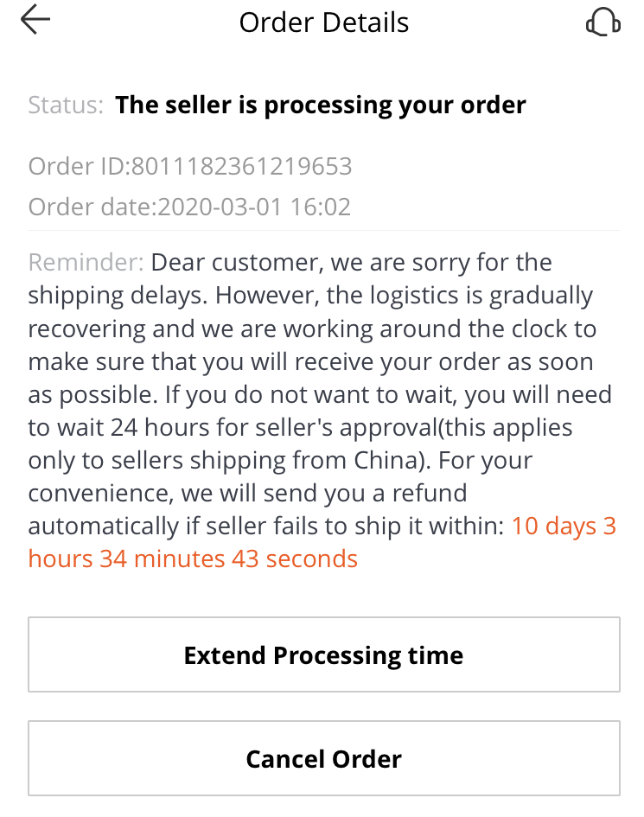Viewport: 644px width, 817px height.
Task: Click "34 minutes 43 seconds" in the countdown
Action: coord(228,558)
